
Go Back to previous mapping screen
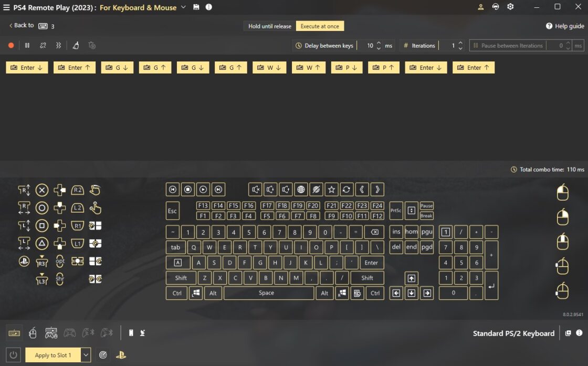pos(22,26)
